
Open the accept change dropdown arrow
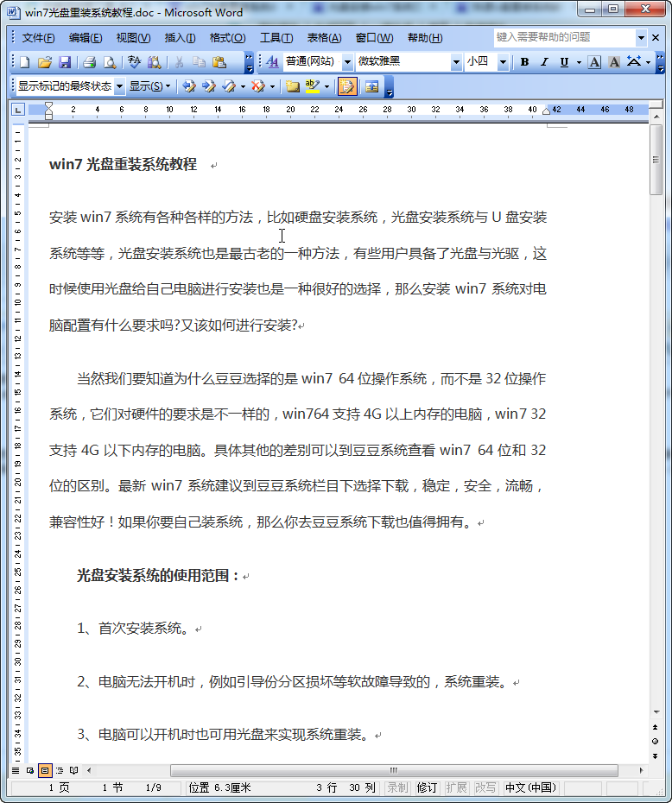(x=243, y=86)
